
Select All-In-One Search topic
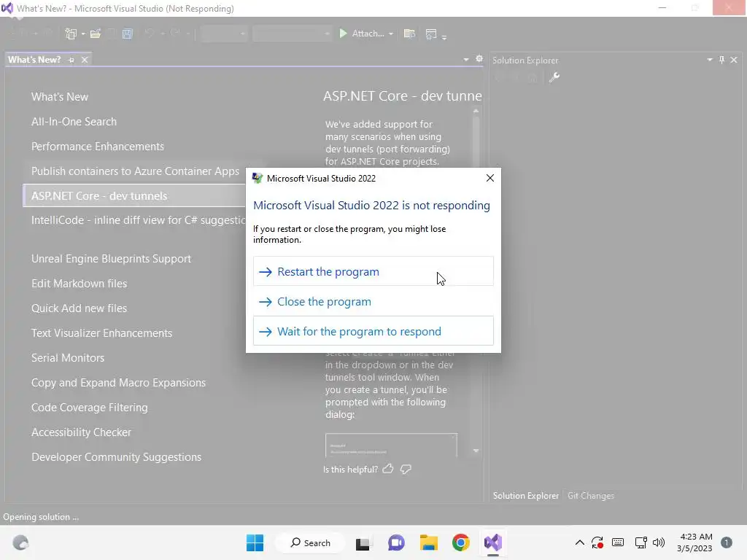coord(74,122)
